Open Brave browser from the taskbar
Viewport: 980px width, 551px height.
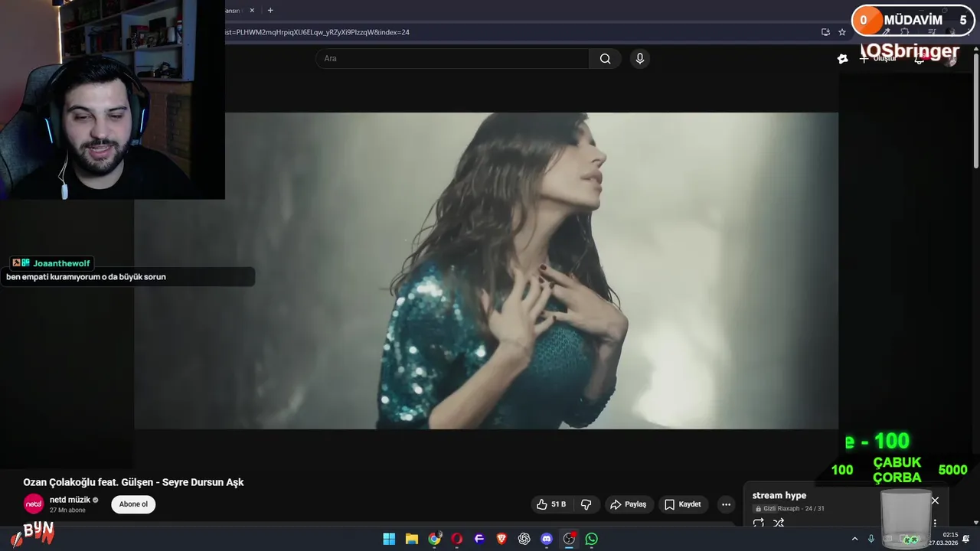pos(501,539)
